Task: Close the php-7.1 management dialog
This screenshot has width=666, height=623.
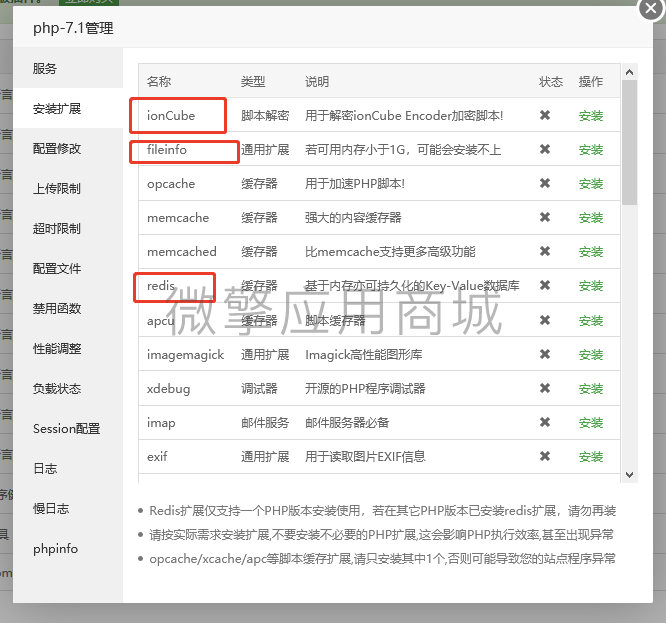Action: tap(651, 8)
